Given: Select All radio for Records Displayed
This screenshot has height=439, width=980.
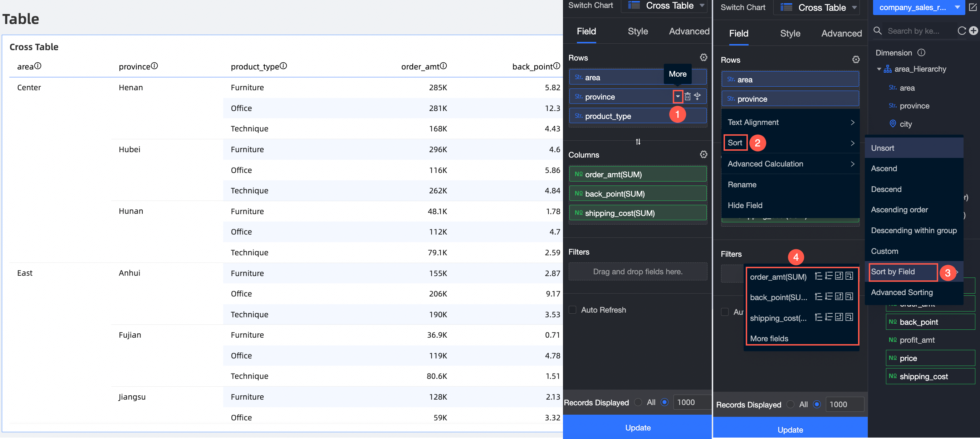Looking at the screenshot, I should (x=638, y=402).
